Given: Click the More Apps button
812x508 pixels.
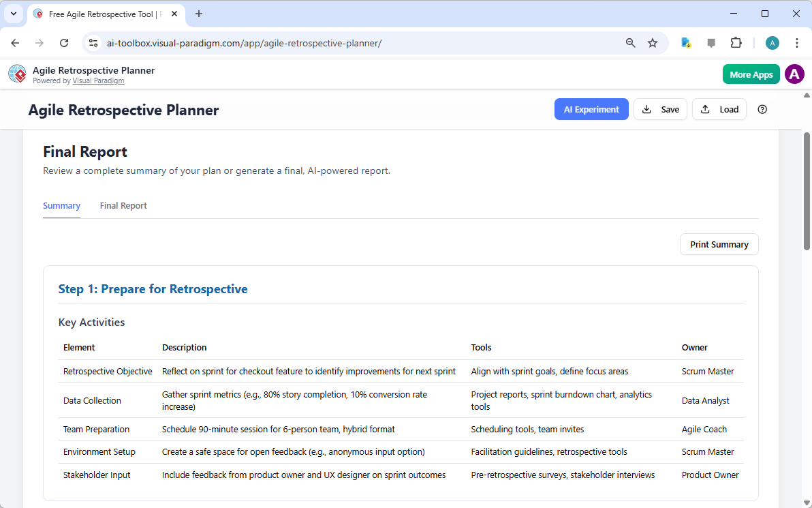Looking at the screenshot, I should 751,74.
